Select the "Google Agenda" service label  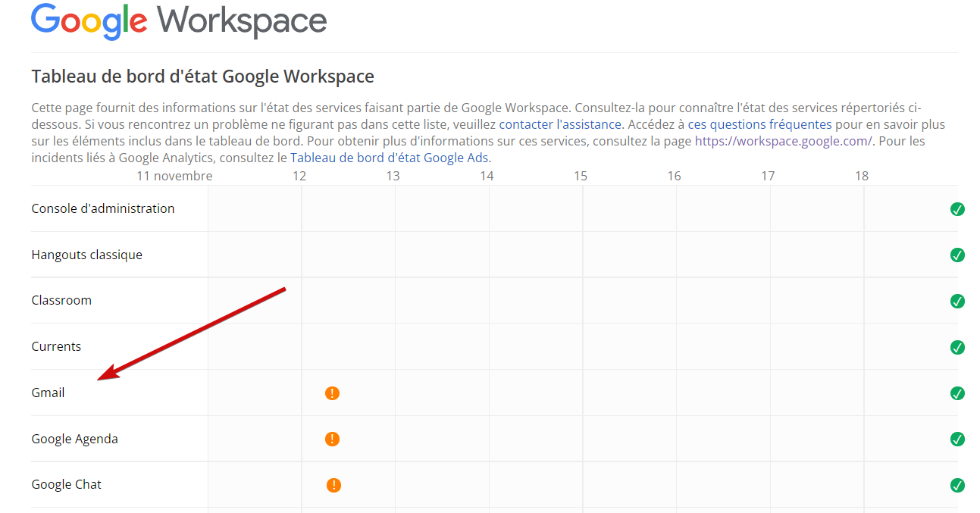[x=74, y=439]
